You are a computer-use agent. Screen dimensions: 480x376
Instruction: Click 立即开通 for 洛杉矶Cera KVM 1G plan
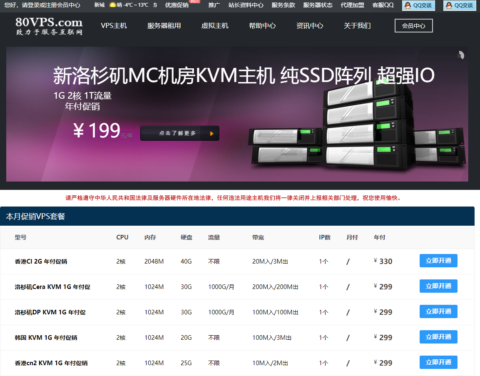[438, 286]
